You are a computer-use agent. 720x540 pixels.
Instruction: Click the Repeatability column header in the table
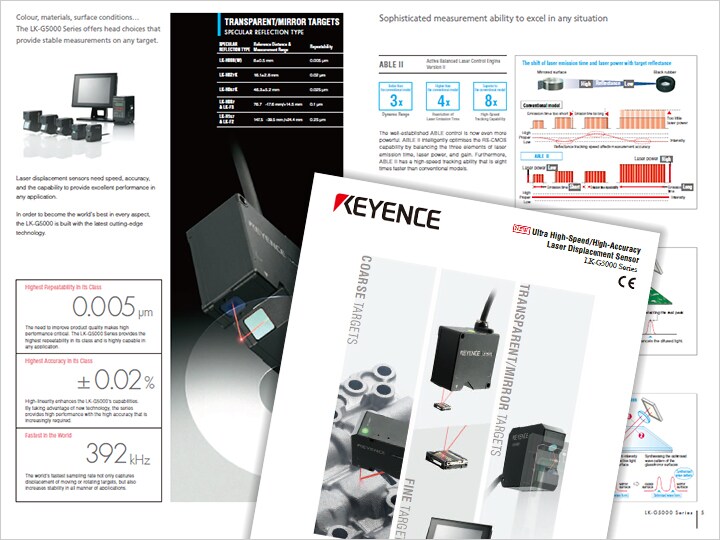click(x=321, y=47)
